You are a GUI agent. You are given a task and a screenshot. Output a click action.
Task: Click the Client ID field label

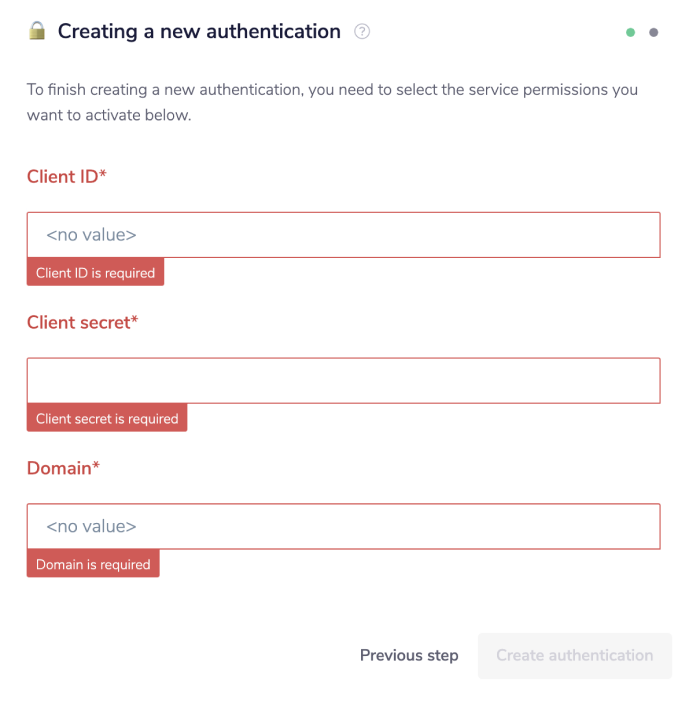63,177
